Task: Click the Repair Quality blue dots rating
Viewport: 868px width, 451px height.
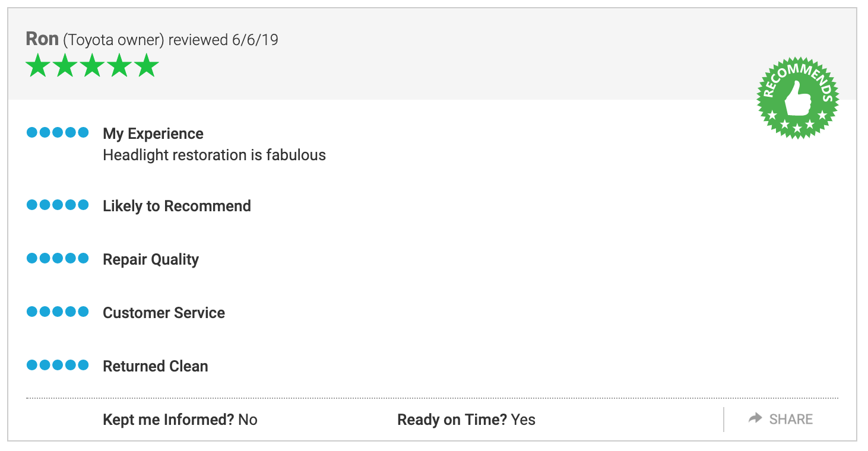Action: (58, 258)
